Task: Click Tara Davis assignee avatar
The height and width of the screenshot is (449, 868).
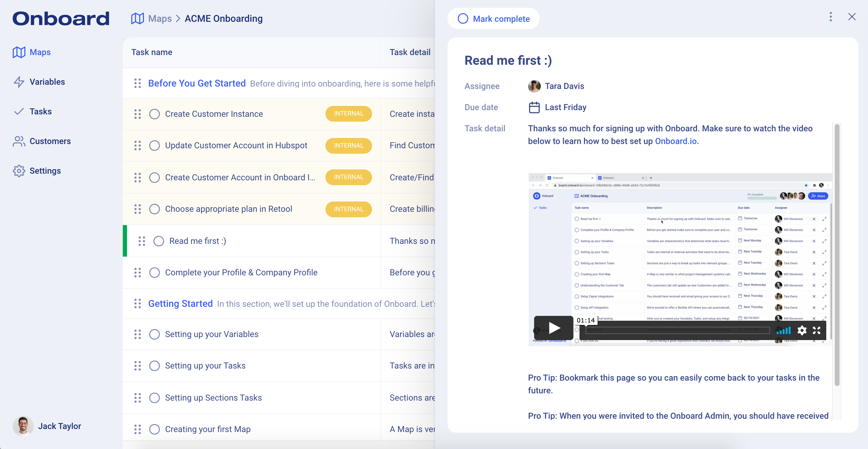Action: click(x=534, y=86)
